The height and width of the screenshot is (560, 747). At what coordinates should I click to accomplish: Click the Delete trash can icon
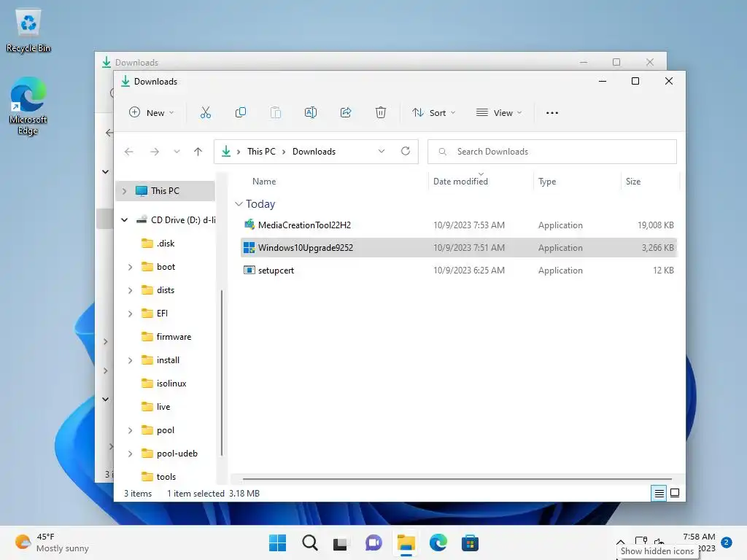point(381,113)
